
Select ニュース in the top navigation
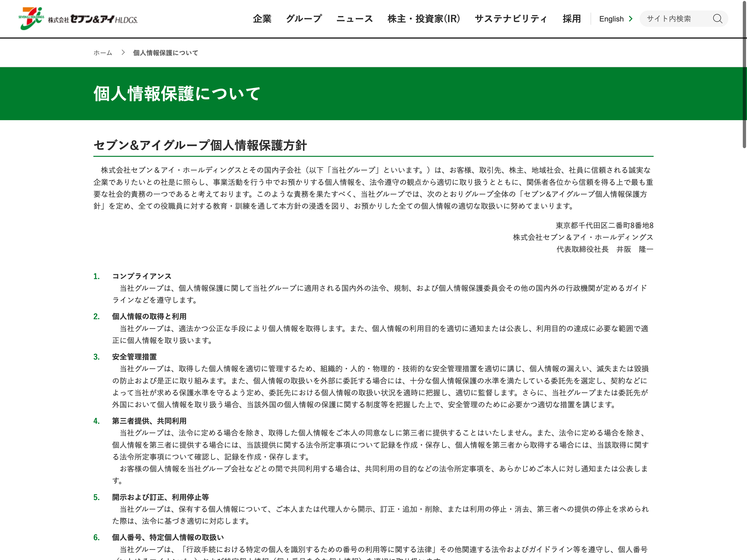355,19
